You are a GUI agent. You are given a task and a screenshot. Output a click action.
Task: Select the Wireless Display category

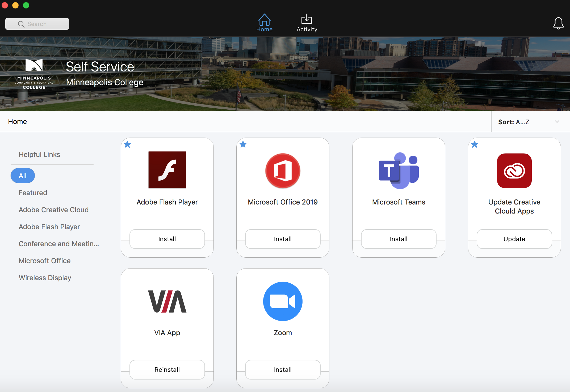(x=45, y=278)
